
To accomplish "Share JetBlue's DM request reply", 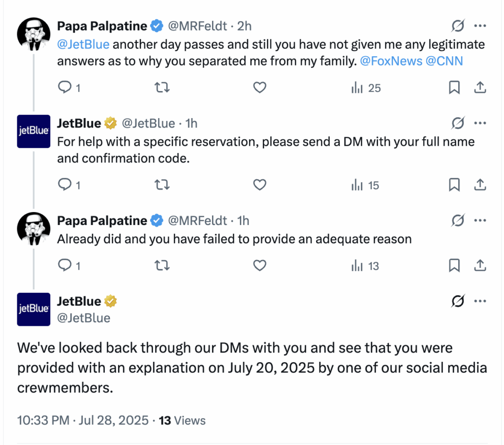I will [480, 186].
